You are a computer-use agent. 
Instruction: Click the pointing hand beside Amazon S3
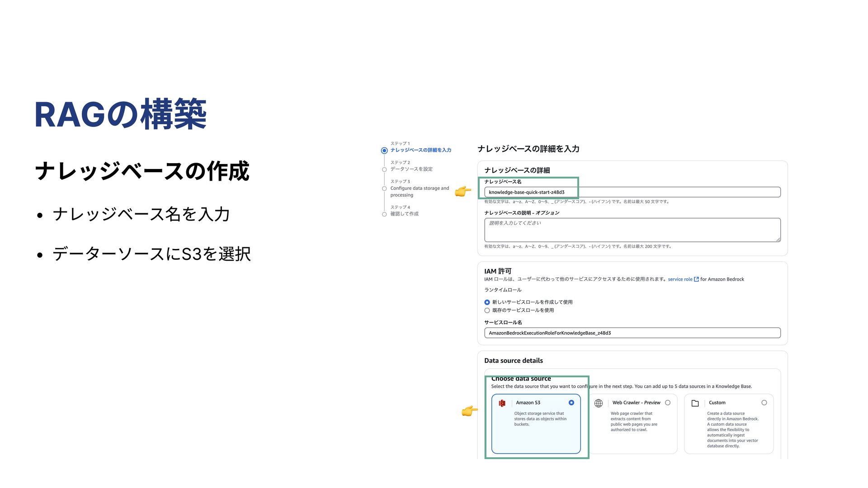pyautogui.click(x=469, y=411)
